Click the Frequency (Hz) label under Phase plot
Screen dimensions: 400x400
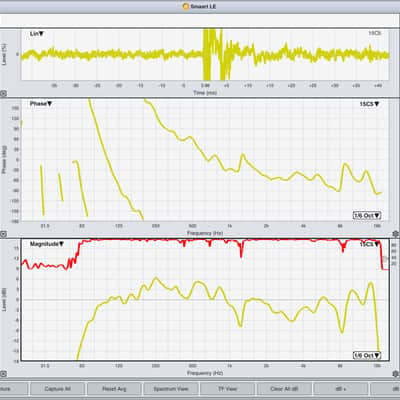205,233
